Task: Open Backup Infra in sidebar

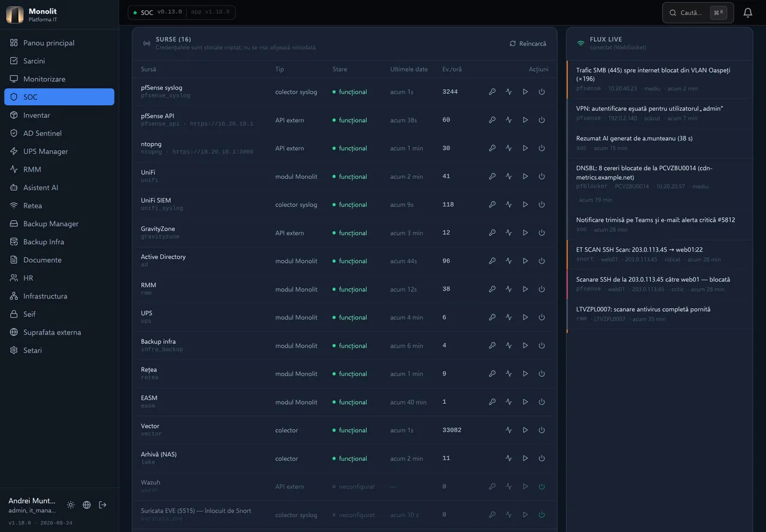Action: tap(59, 242)
